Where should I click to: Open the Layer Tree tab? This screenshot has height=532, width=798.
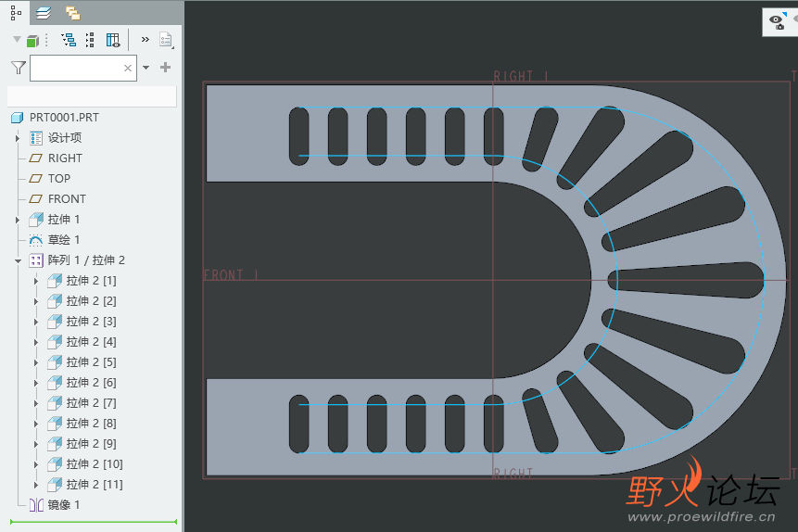click(44, 13)
